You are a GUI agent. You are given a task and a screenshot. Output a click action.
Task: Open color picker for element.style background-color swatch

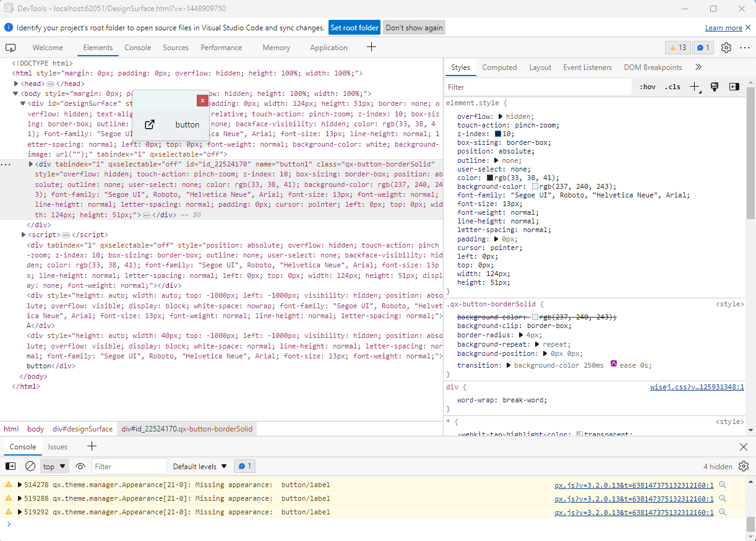click(x=535, y=186)
